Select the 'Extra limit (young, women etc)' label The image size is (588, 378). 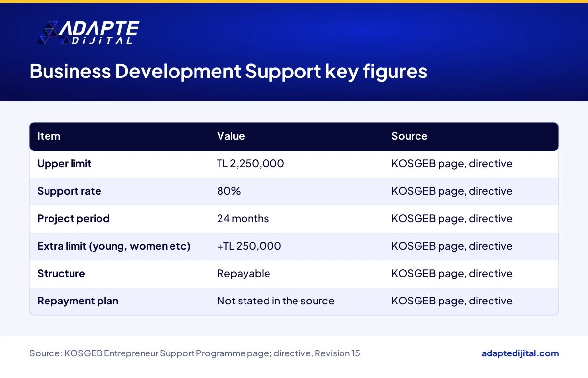114,246
